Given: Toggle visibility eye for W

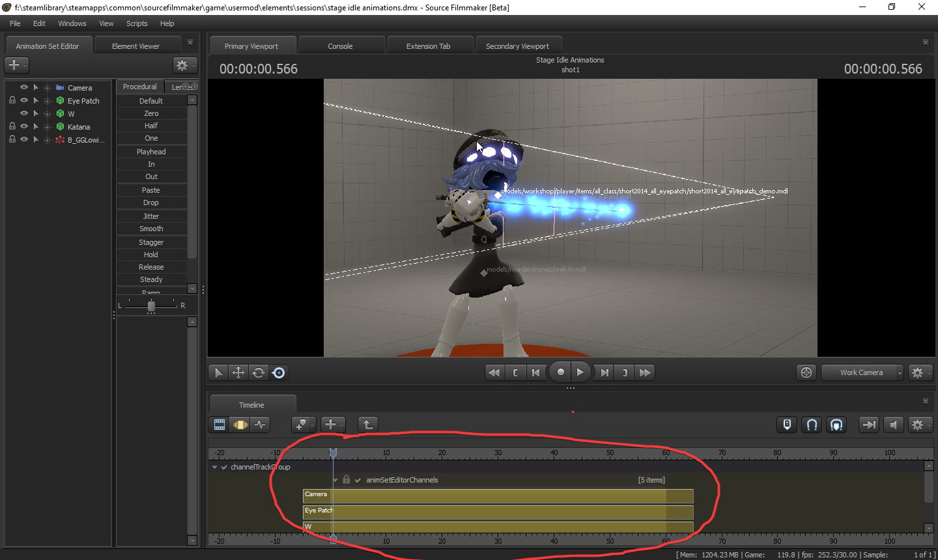Looking at the screenshot, I should tap(24, 113).
